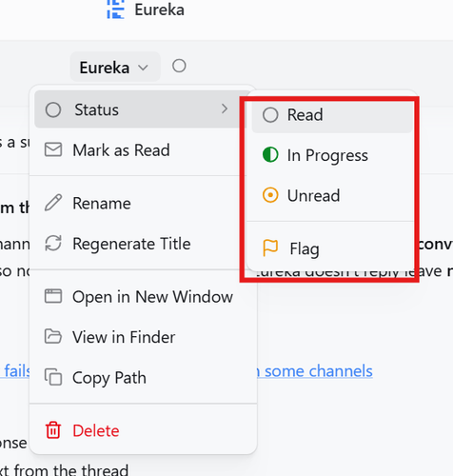Open the Eureka title dropdown
The width and height of the screenshot is (453, 476).
tap(115, 68)
